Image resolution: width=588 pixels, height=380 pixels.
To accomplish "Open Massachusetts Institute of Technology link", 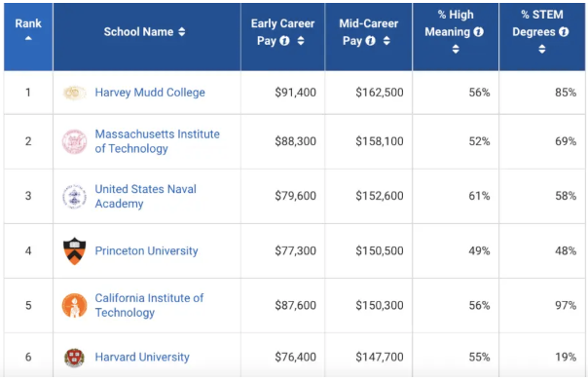I will tap(157, 141).
